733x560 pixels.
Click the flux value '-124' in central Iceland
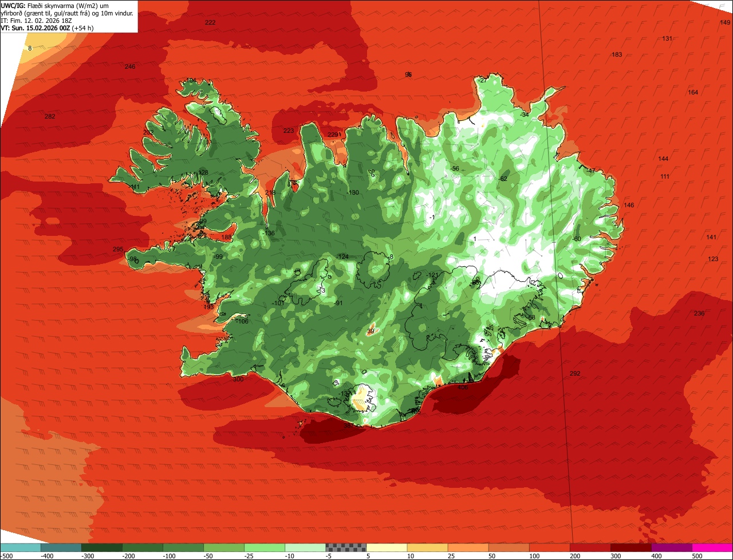point(342,257)
